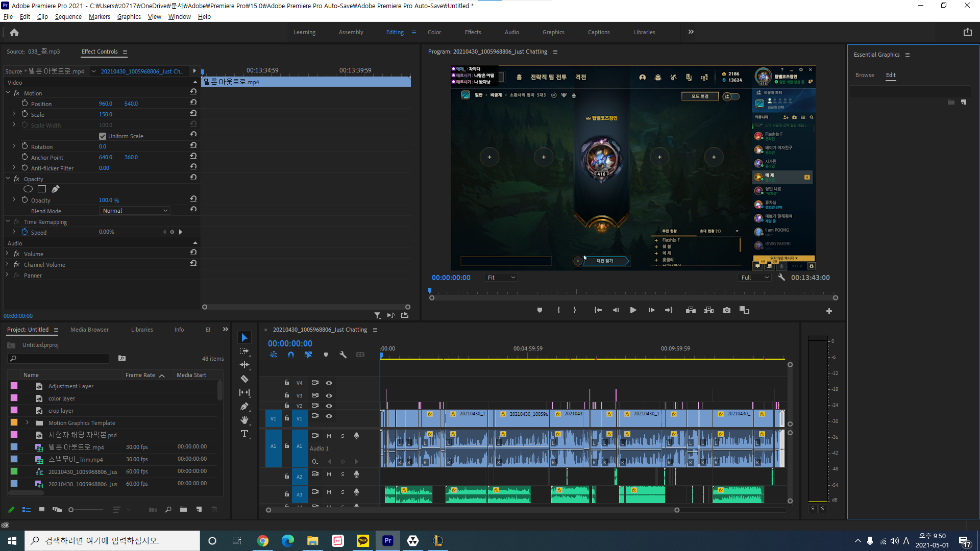Select the Type tool
The image size is (980, 551).
click(244, 434)
